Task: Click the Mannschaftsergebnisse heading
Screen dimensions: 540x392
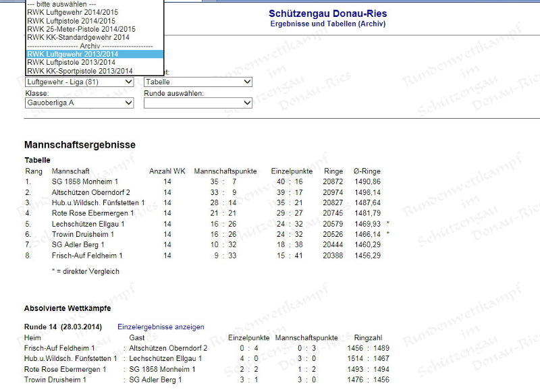Action: coord(80,145)
